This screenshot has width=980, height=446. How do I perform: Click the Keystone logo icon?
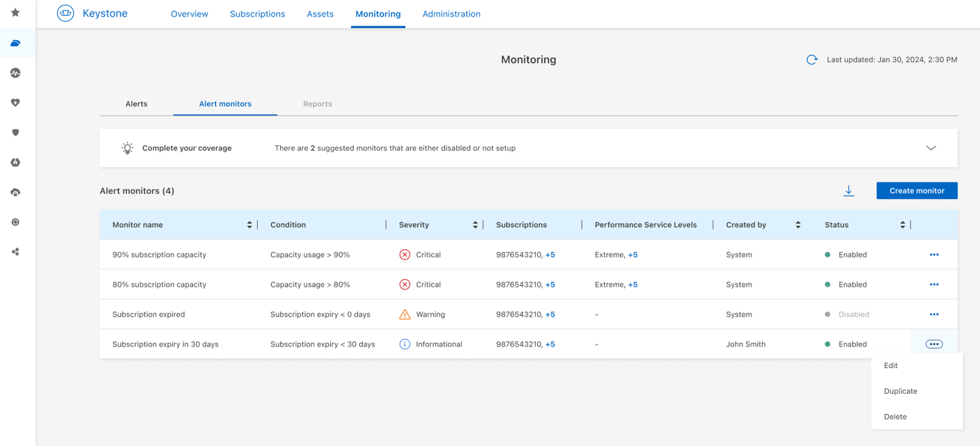click(x=65, y=13)
